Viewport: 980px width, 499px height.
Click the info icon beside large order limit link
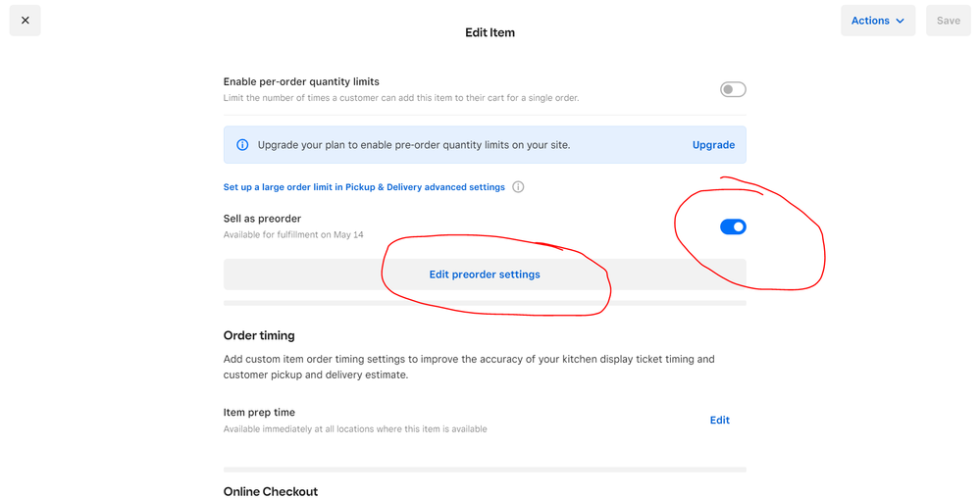pyautogui.click(x=518, y=187)
